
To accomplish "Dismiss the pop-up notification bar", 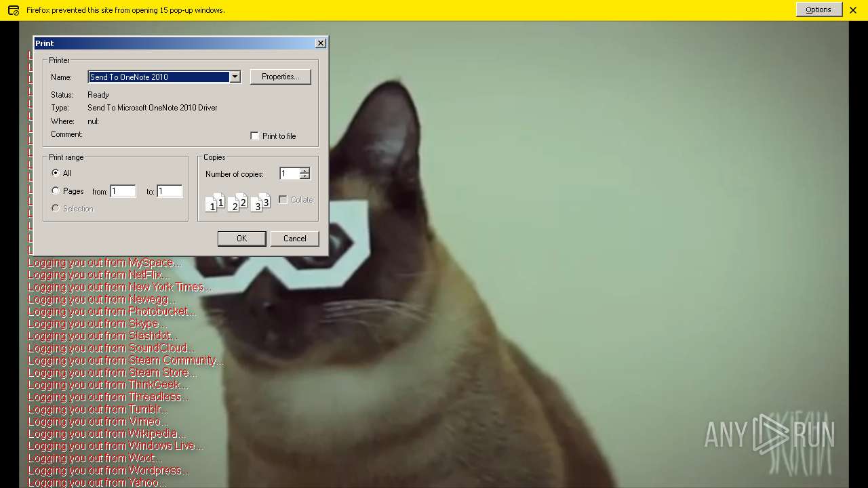I will (x=853, y=10).
